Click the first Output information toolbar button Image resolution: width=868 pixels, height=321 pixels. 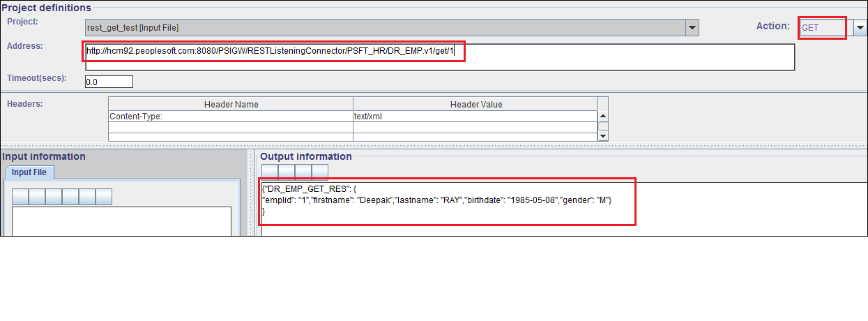tap(270, 172)
